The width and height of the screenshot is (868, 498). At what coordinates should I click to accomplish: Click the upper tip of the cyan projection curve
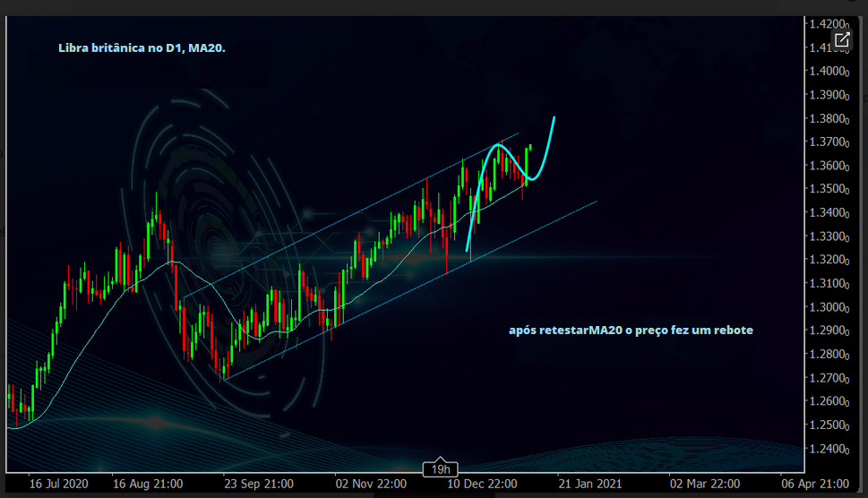coord(554,117)
